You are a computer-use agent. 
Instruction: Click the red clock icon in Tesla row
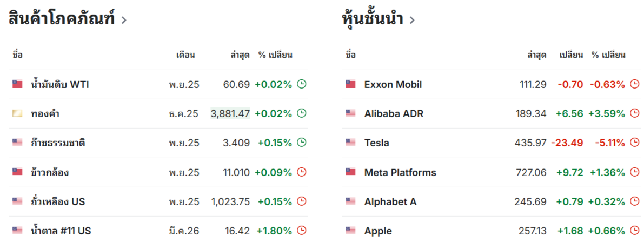(635, 143)
